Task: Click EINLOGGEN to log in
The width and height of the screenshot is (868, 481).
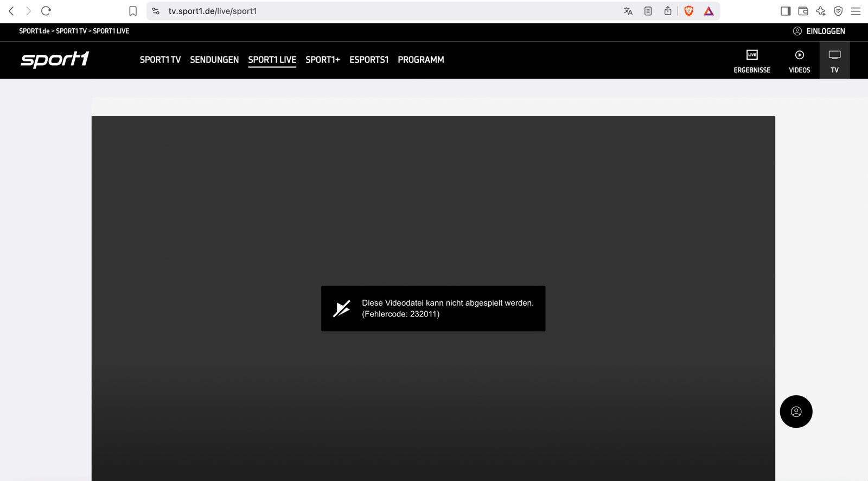Action: point(819,31)
